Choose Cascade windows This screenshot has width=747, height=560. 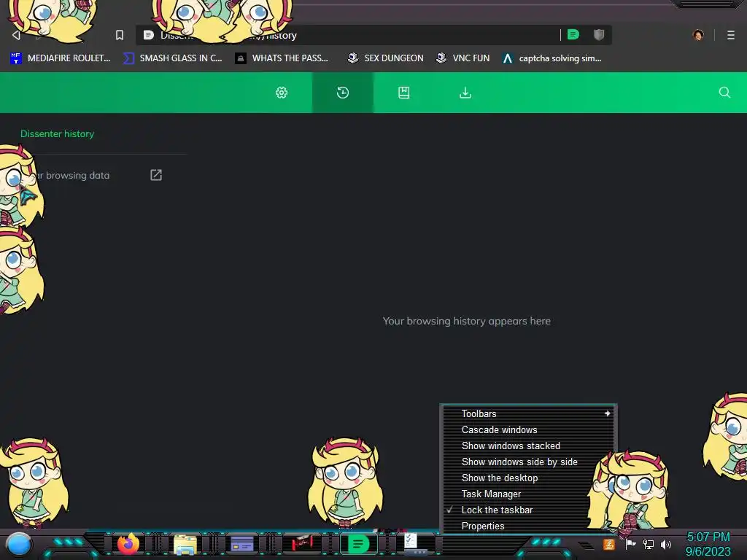pos(528,429)
